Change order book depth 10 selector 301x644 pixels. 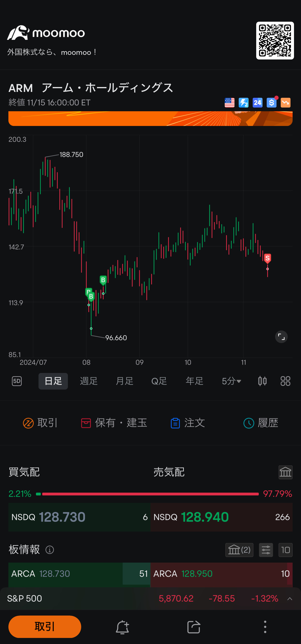click(x=286, y=550)
